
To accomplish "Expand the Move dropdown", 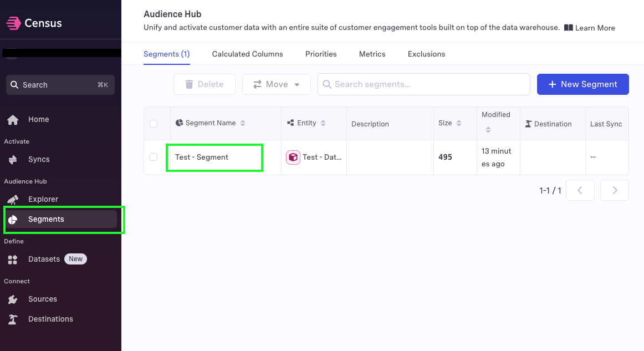I will [277, 84].
